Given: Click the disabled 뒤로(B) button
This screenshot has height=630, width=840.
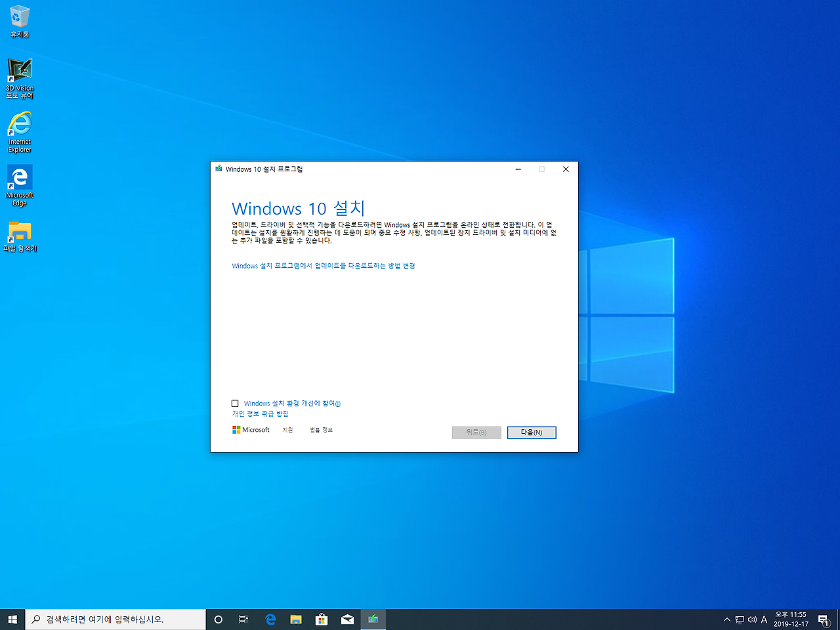Looking at the screenshot, I should [476, 432].
